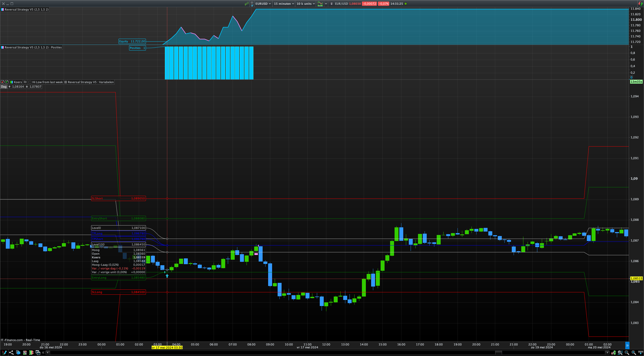Screen dimensions: 644x356
Task: Click the instrument info icon
Action: point(332,4)
